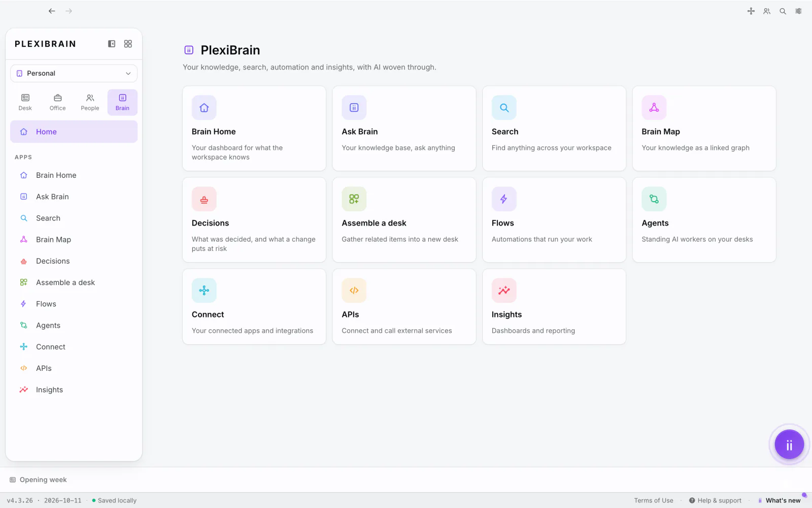Screen dimensions: 812x508
Task: Open Search in the sidebar apps list
Action: coord(74,218)
